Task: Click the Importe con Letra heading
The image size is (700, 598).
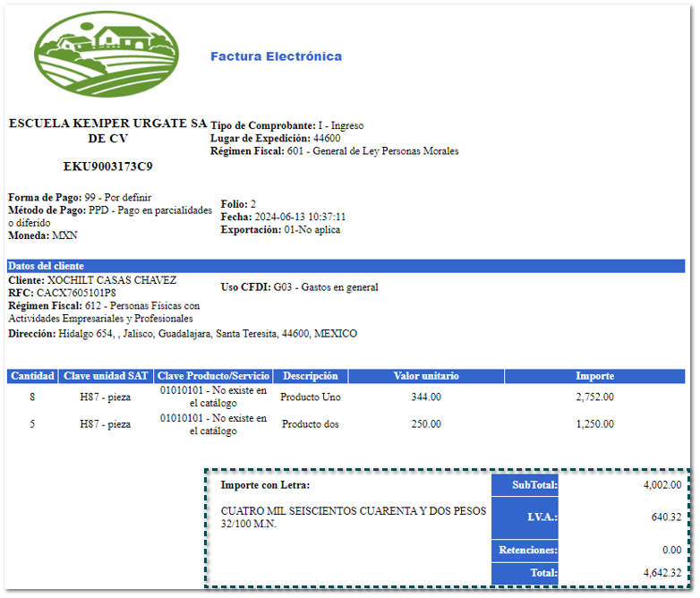Action: (265, 485)
